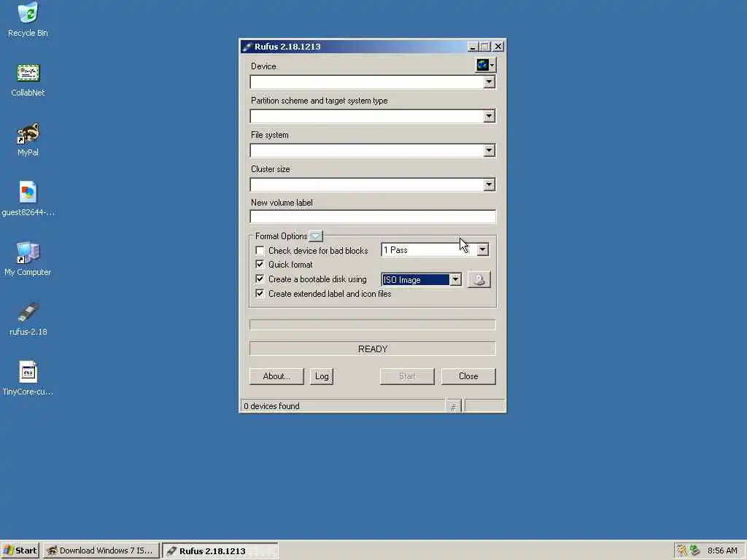Click the Close button in Rufus
The width and height of the screenshot is (747, 560).
coord(468,376)
